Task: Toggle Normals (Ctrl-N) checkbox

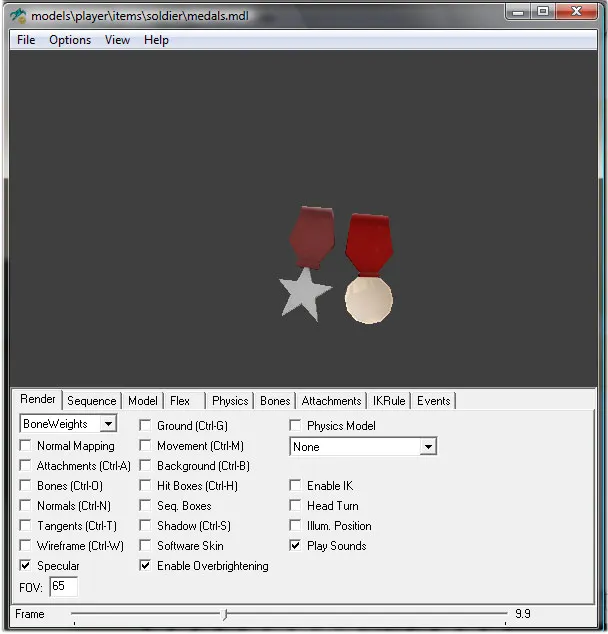Action: tap(25, 505)
